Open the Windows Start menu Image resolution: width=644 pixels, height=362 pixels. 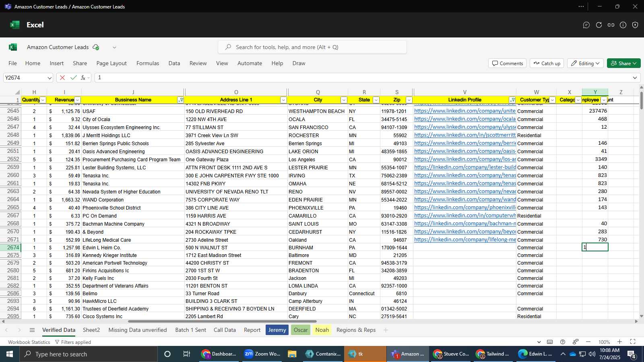pyautogui.click(x=10, y=354)
